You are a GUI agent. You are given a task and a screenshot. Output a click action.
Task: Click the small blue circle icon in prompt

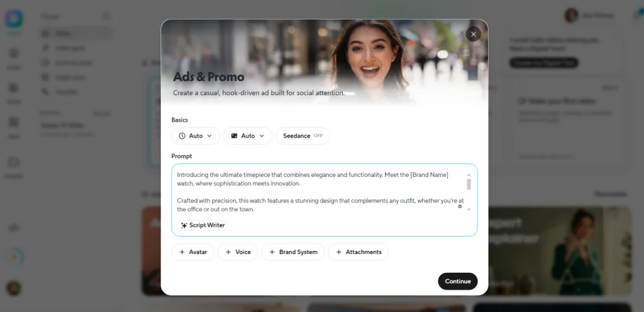tap(460, 206)
